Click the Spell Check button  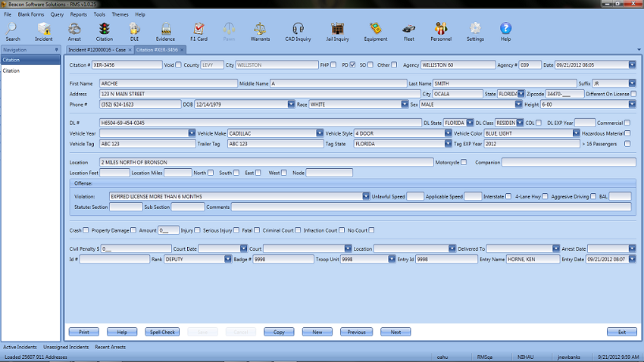[x=163, y=332]
